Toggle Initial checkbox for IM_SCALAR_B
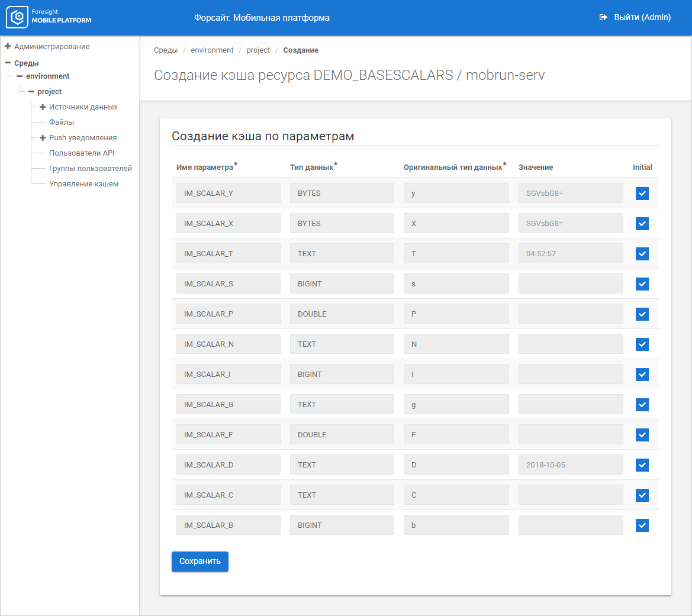 pyautogui.click(x=642, y=525)
